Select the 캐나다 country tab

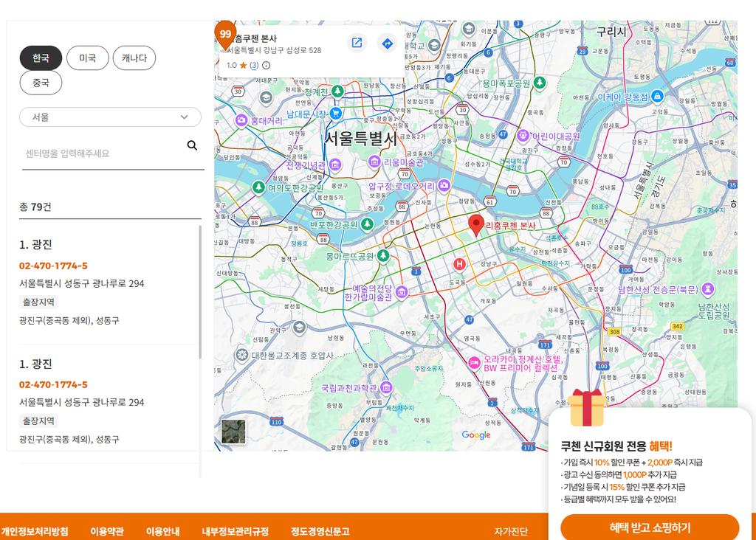click(x=134, y=58)
